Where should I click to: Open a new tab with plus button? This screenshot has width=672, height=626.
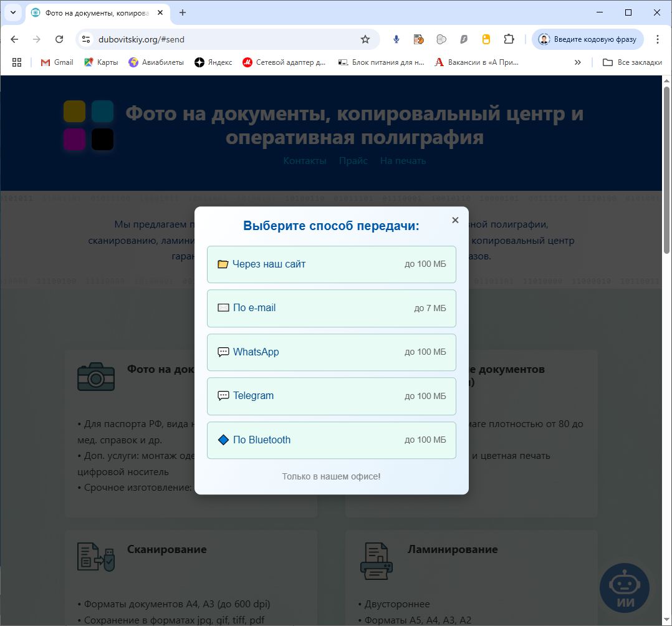[183, 12]
